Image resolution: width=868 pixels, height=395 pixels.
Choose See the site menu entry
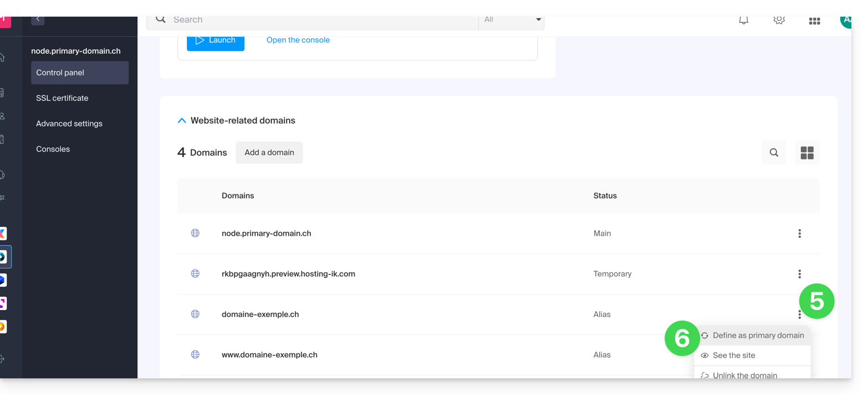tap(734, 355)
